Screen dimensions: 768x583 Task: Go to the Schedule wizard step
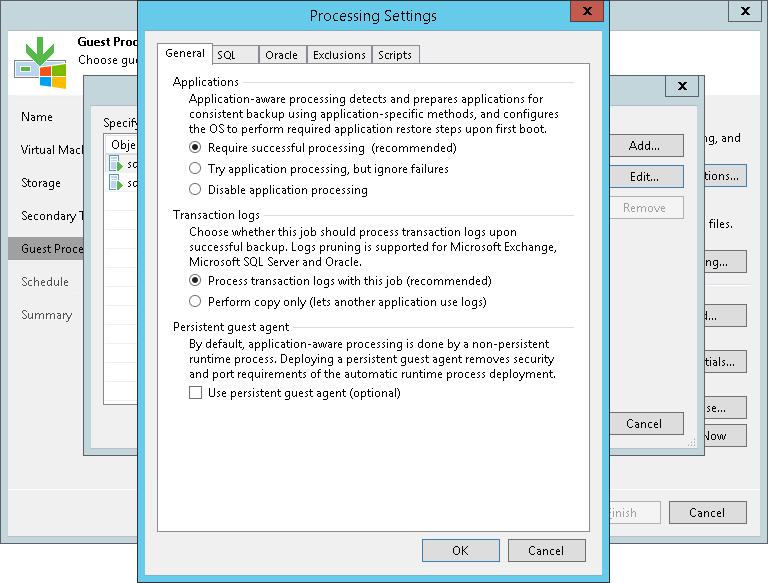(x=45, y=282)
